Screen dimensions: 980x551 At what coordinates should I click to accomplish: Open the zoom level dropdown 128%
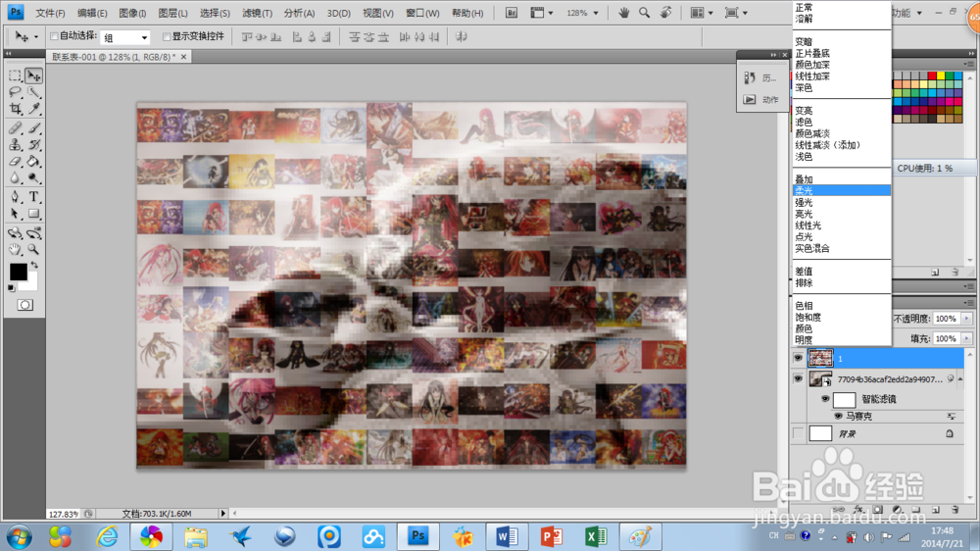[x=596, y=13]
